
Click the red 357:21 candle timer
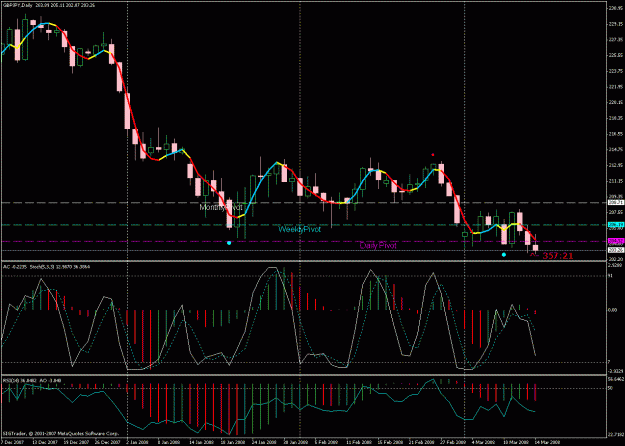pyautogui.click(x=558, y=256)
